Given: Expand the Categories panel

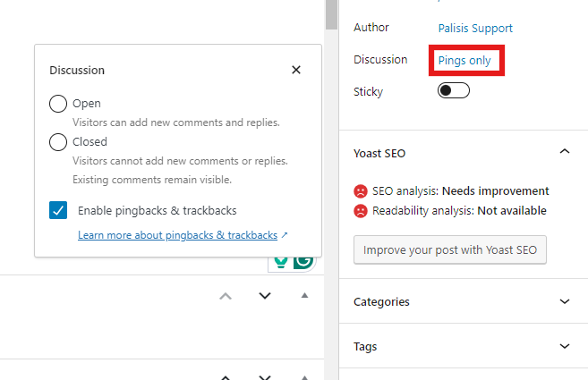Looking at the screenshot, I should tap(565, 301).
